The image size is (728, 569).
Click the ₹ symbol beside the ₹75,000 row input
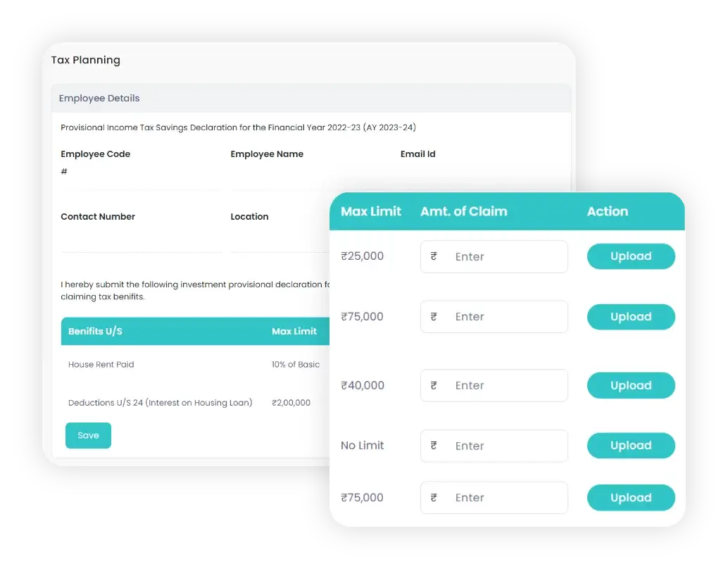click(x=433, y=316)
